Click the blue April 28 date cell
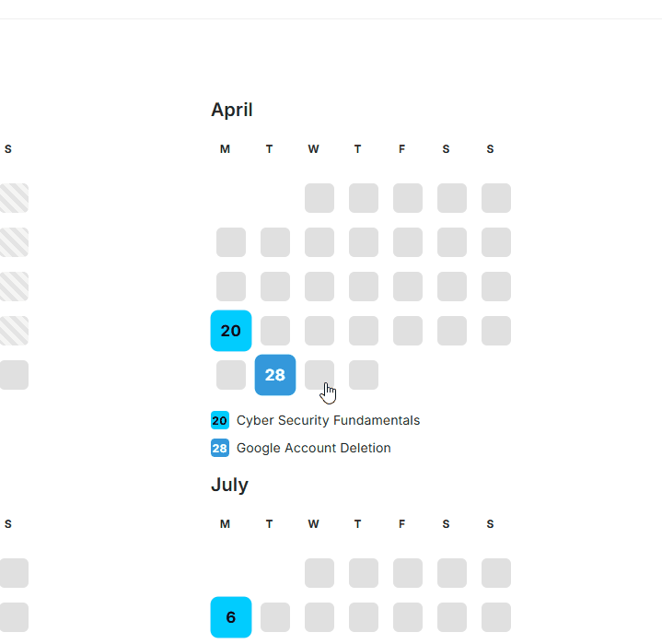662x644 pixels. pyautogui.click(x=275, y=375)
